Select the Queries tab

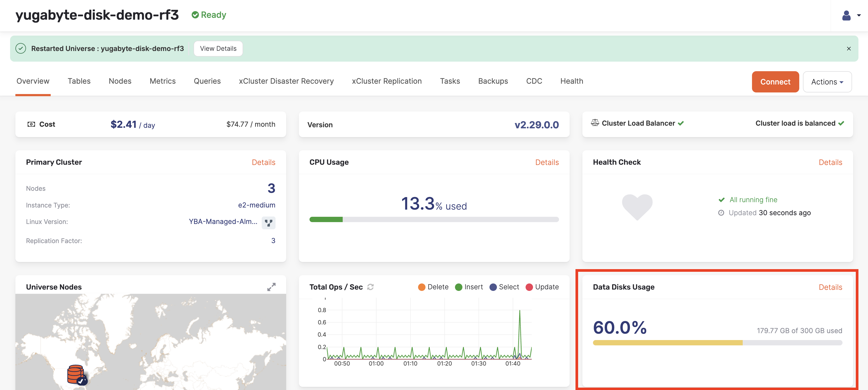(x=207, y=81)
